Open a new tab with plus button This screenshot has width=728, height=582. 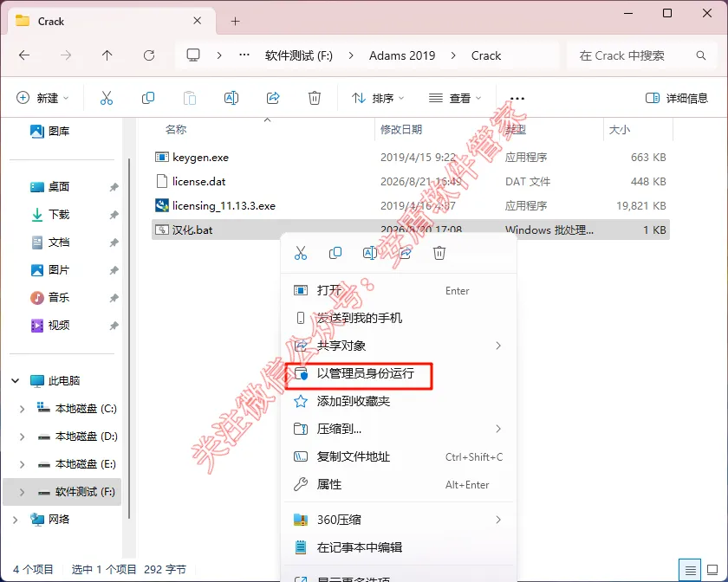[x=236, y=22]
